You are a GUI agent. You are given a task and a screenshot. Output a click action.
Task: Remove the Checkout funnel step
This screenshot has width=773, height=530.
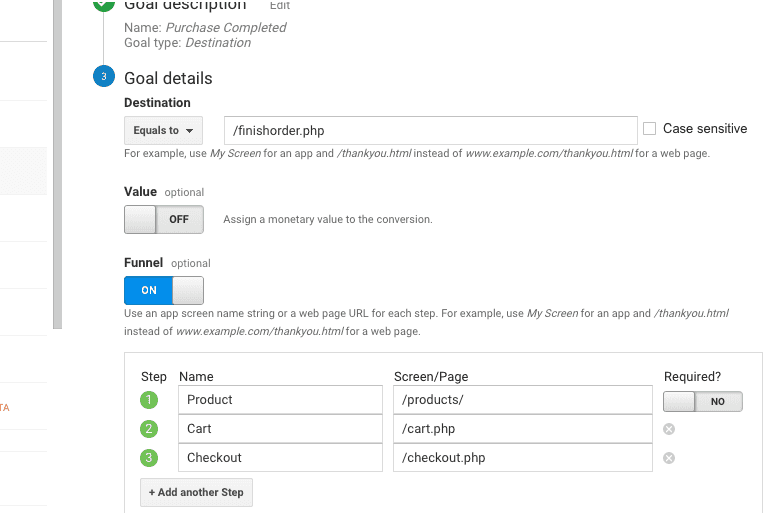[x=669, y=458]
